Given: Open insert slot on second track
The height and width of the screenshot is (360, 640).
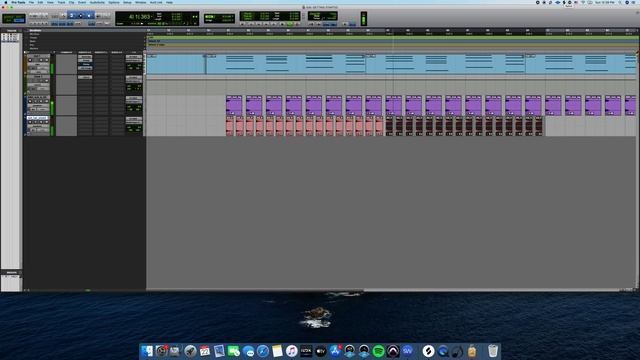Looking at the screenshot, I should tap(85, 77).
